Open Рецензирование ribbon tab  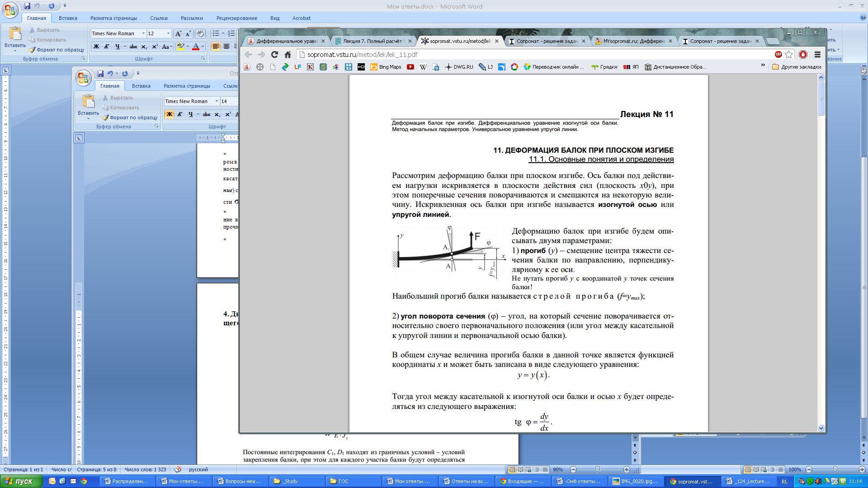(237, 18)
